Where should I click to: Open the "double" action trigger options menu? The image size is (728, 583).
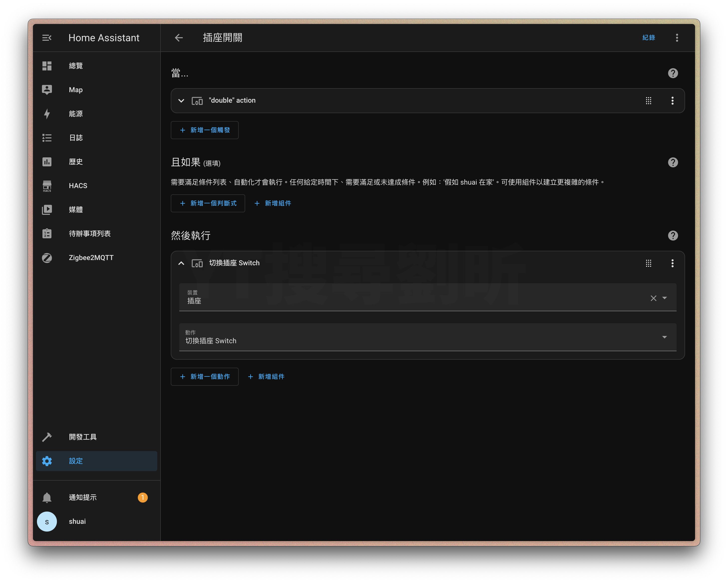pyautogui.click(x=672, y=101)
